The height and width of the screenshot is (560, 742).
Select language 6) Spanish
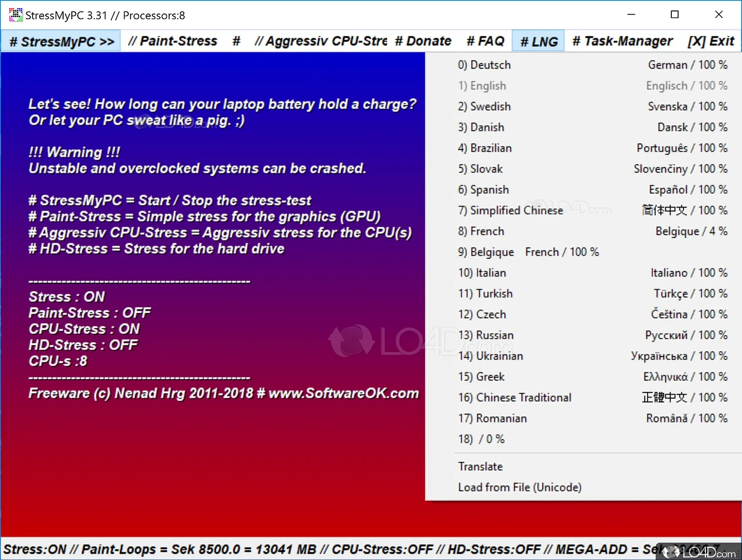[x=584, y=190]
